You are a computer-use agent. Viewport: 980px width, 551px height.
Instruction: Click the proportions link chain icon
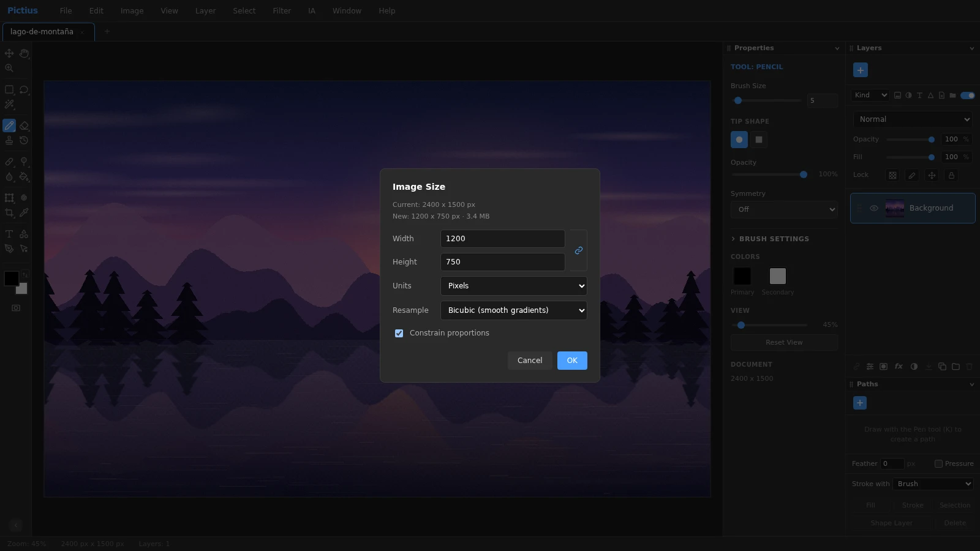click(578, 250)
